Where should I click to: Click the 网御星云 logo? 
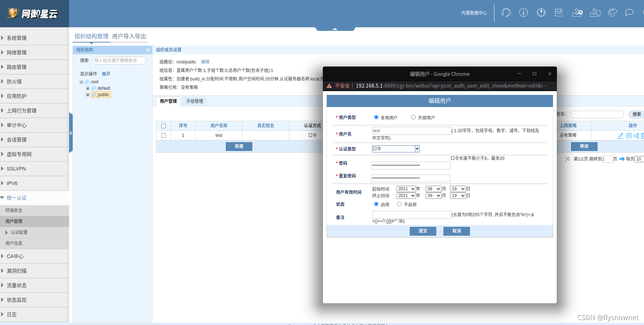point(32,13)
